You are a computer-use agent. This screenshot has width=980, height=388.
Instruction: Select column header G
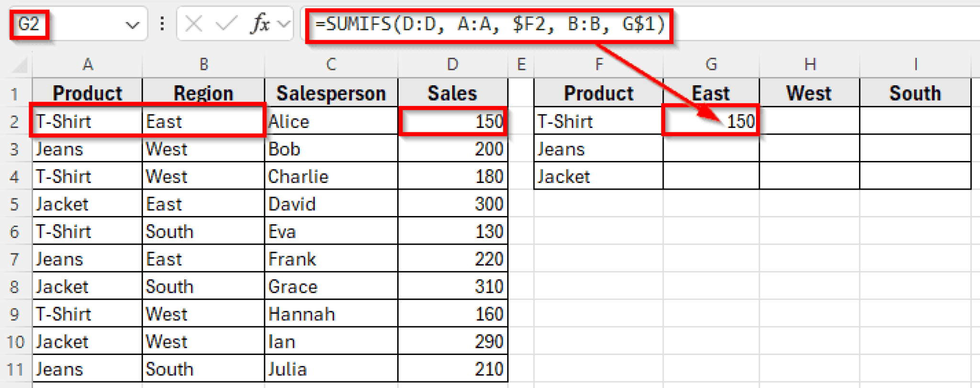pos(711,64)
